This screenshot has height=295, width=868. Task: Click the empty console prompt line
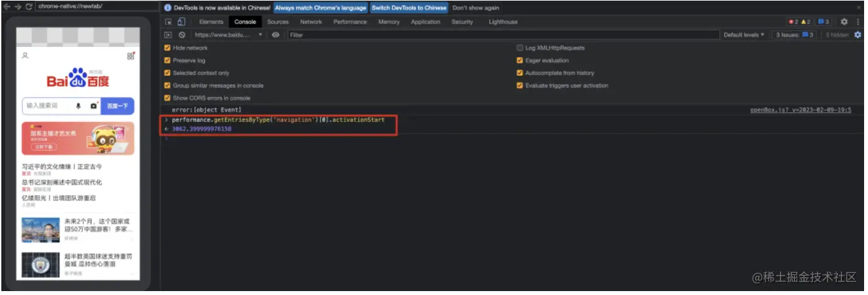(512, 138)
